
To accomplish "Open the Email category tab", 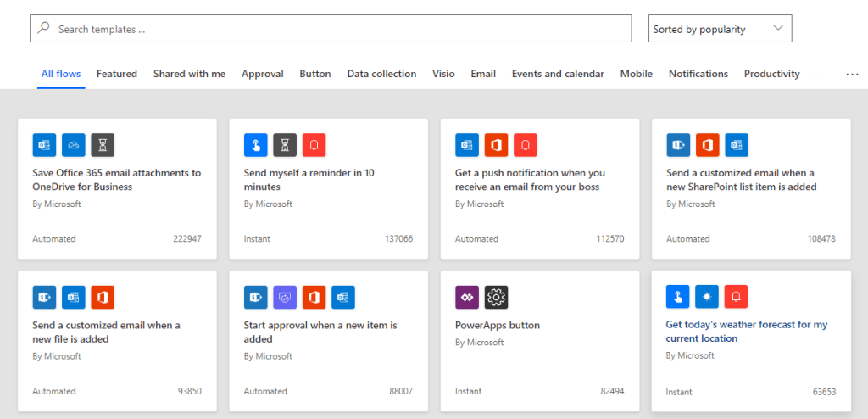I will tap(483, 74).
